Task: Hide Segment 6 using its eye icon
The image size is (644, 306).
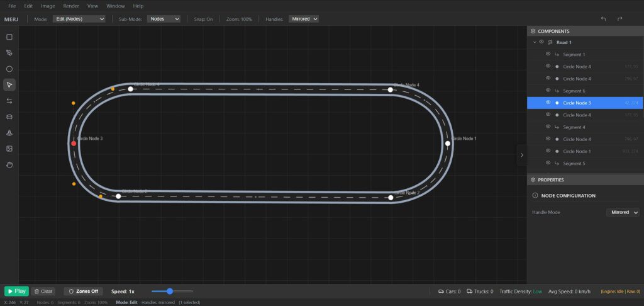Action: tap(548, 91)
